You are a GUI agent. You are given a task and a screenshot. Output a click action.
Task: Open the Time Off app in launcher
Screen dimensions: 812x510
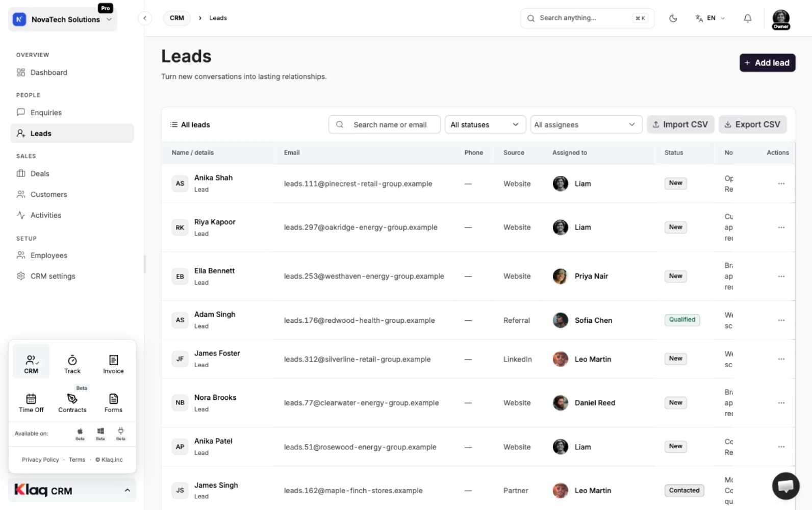coord(31,403)
